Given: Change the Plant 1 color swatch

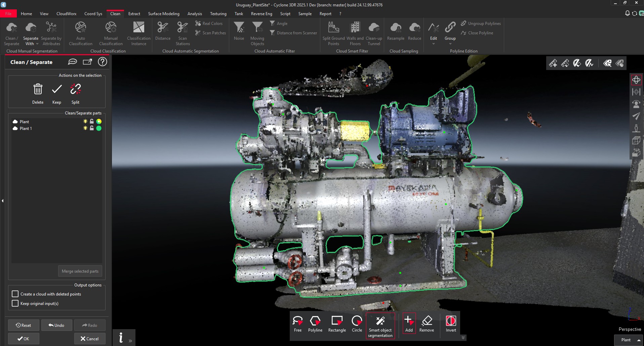Looking at the screenshot, I should (x=98, y=128).
